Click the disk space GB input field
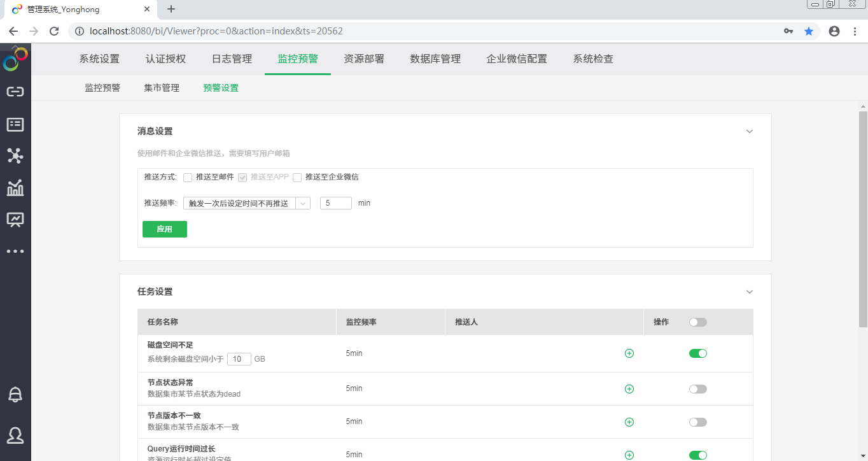The image size is (868, 461). [x=239, y=359]
